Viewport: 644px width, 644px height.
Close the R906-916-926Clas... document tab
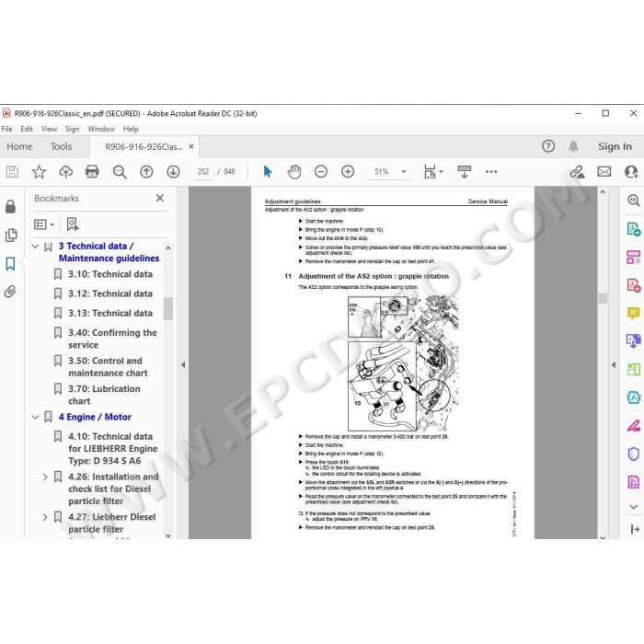pos(191,146)
